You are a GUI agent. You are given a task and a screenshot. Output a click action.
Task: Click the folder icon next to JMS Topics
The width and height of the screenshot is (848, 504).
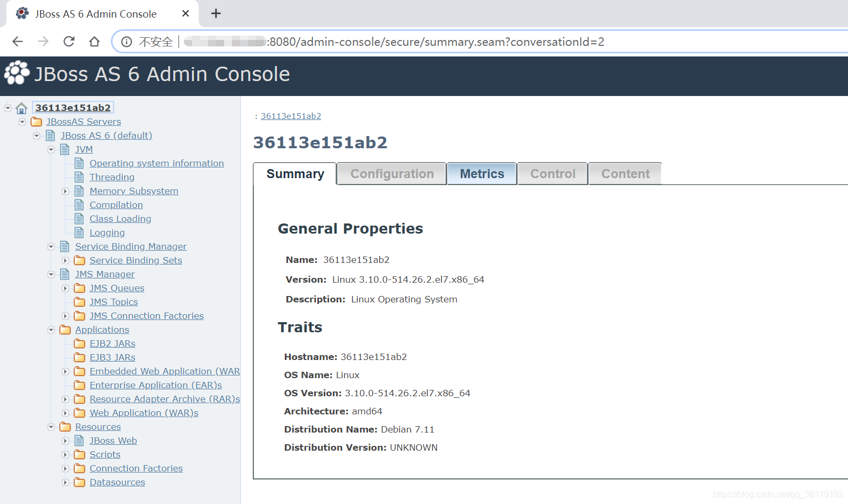coord(79,302)
